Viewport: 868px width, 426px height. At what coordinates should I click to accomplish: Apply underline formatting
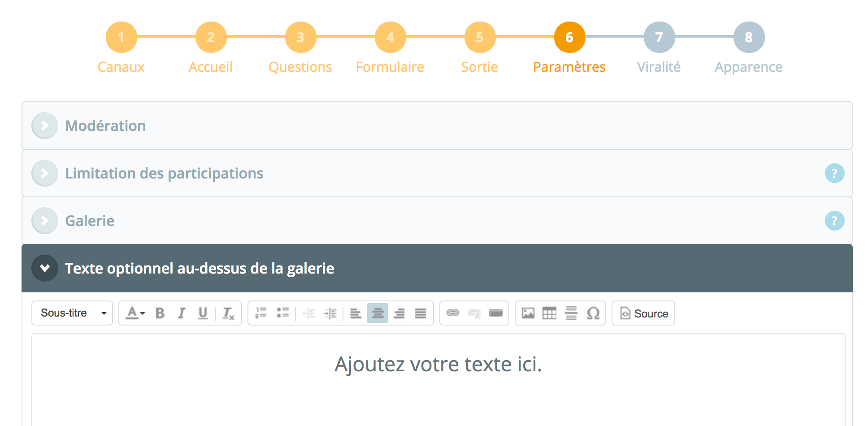(x=203, y=313)
